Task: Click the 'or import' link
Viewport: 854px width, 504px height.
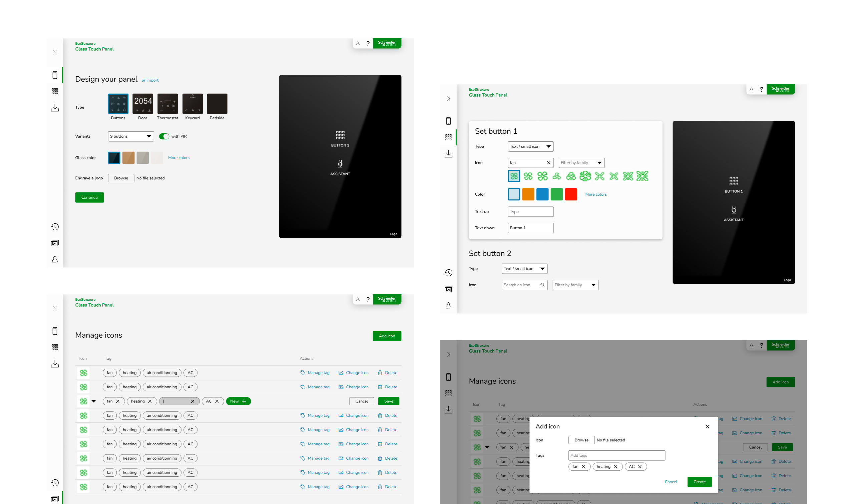Action: [150, 80]
